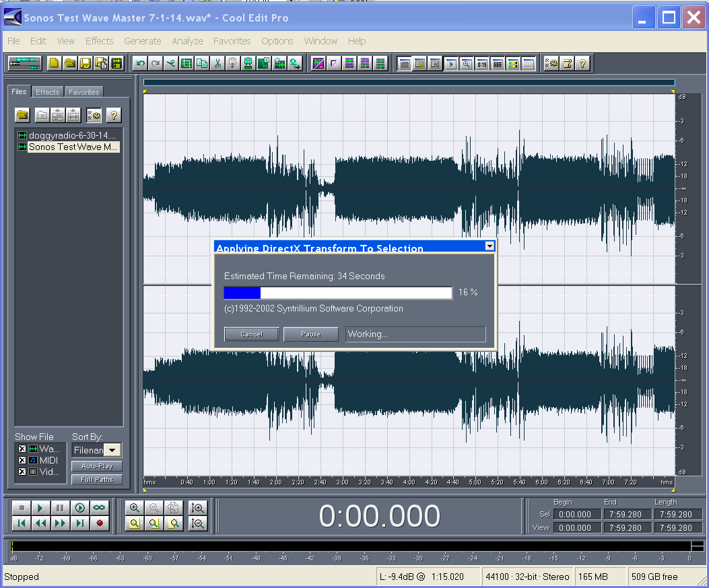The image size is (709, 588).
Task: Toggle the Video files show checkbox
Action: (x=22, y=472)
